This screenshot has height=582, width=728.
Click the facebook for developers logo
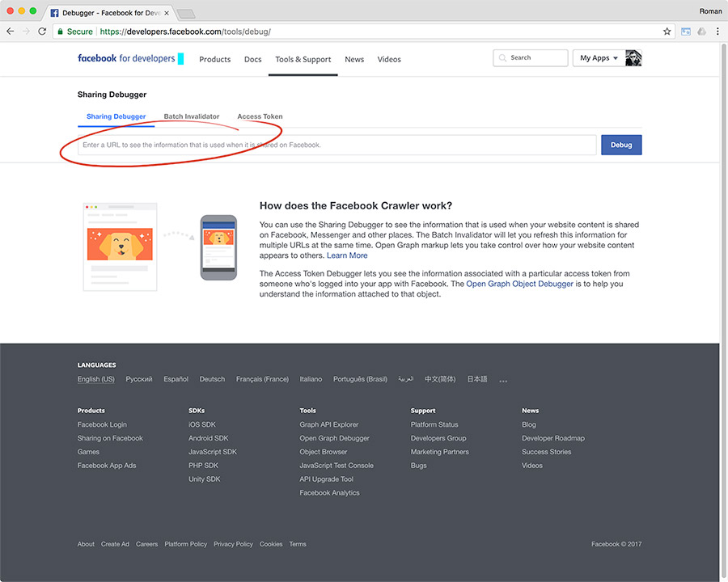[130, 58]
